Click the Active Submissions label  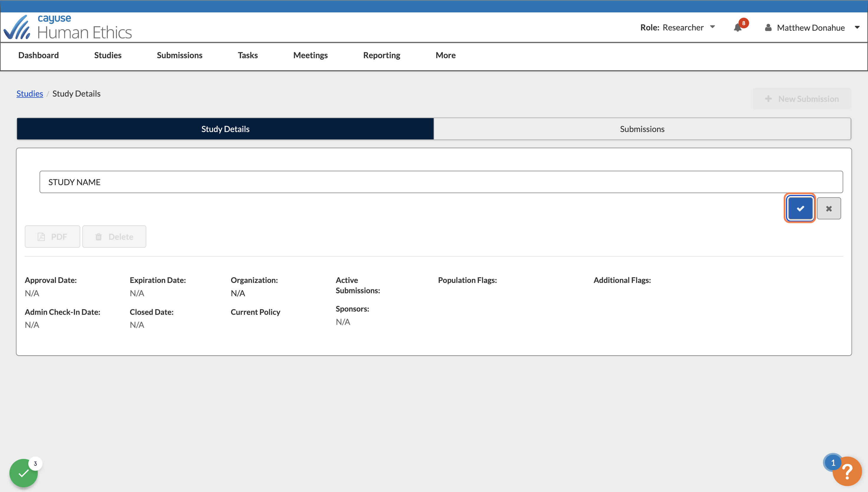pos(358,285)
